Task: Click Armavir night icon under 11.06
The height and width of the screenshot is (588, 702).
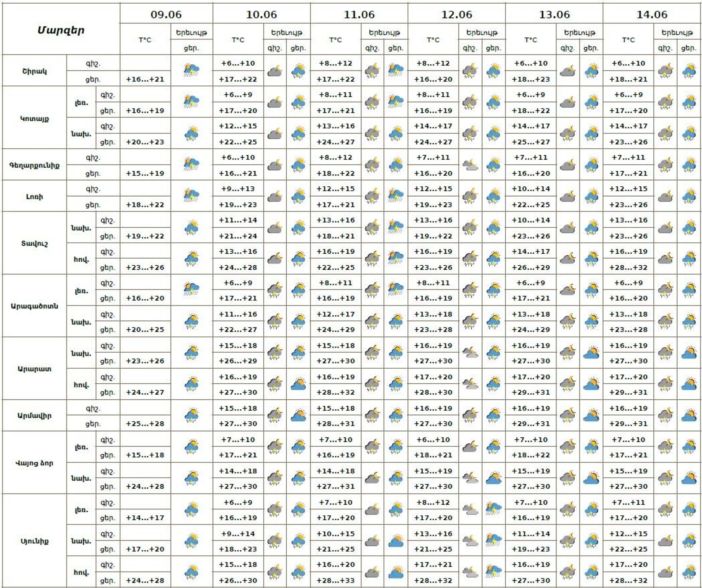Action: (372, 415)
